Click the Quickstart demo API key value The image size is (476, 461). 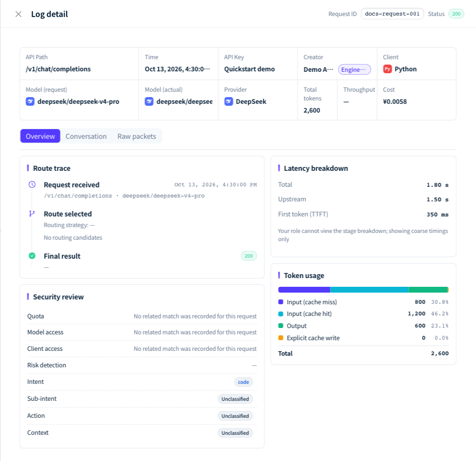250,69
